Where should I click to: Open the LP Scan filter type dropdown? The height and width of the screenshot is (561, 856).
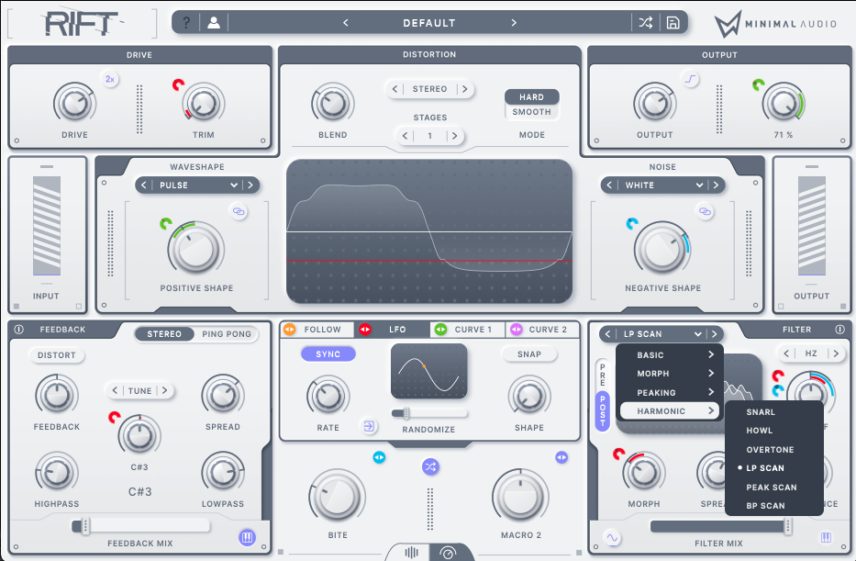click(x=661, y=334)
